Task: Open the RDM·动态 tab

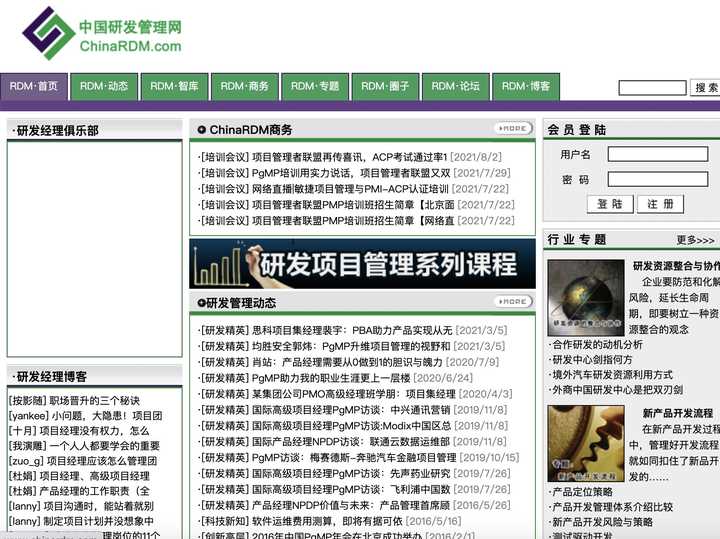Action: coord(104,86)
